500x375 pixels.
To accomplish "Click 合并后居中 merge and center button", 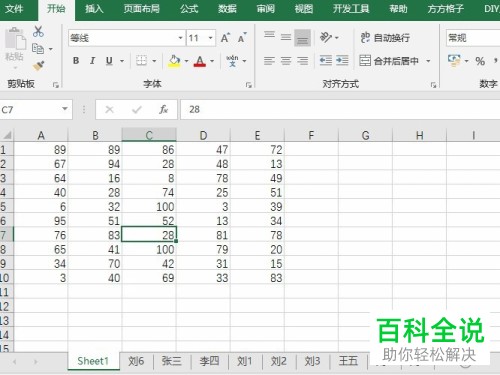I will coord(389,61).
